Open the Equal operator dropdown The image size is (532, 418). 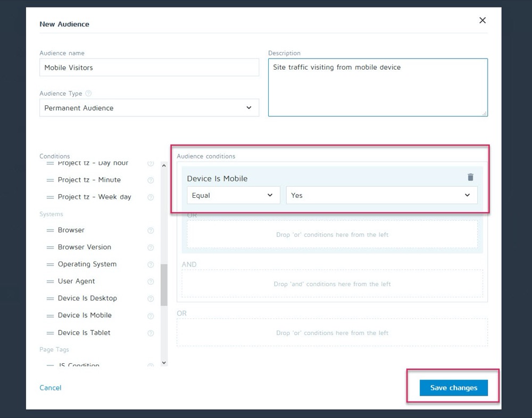233,195
